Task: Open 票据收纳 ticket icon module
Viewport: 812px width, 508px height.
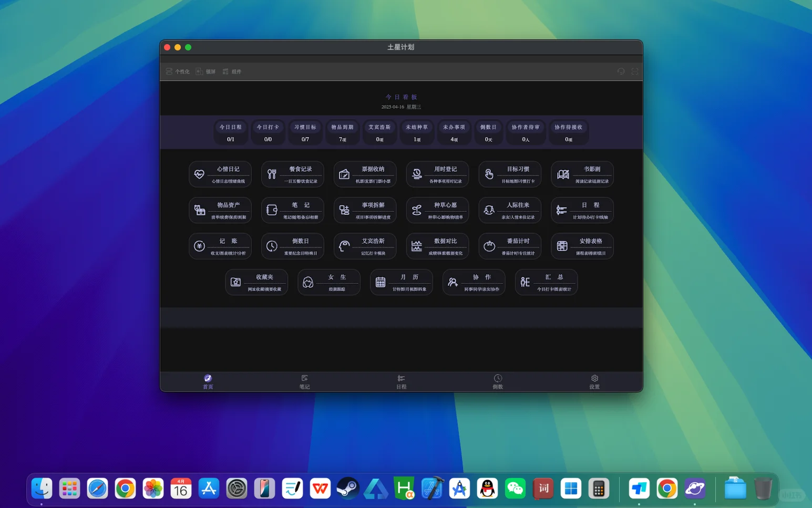Action: click(x=365, y=174)
